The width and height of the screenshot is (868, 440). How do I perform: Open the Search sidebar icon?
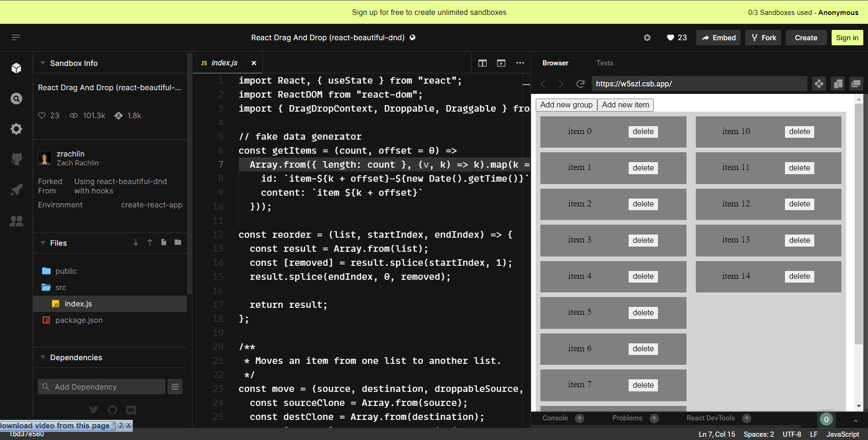point(16,99)
